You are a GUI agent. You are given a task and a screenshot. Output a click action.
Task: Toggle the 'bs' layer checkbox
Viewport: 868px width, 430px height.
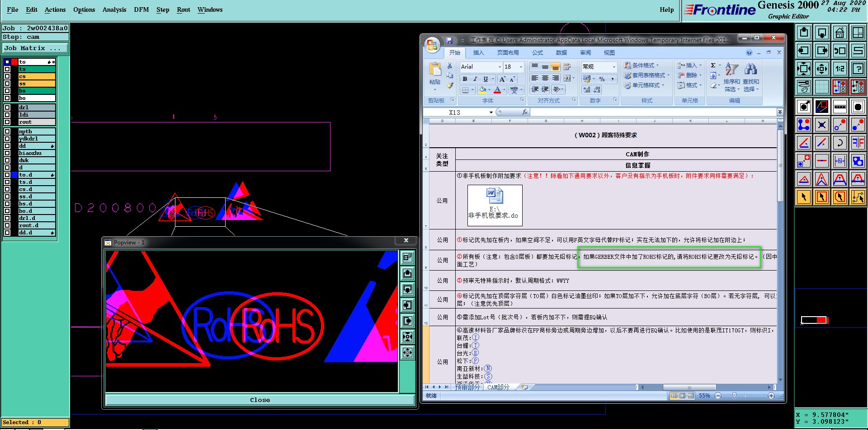pos(7,91)
